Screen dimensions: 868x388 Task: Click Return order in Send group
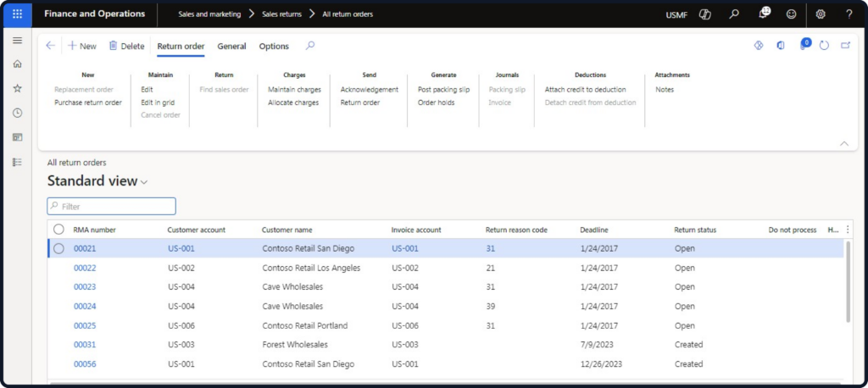coord(359,103)
